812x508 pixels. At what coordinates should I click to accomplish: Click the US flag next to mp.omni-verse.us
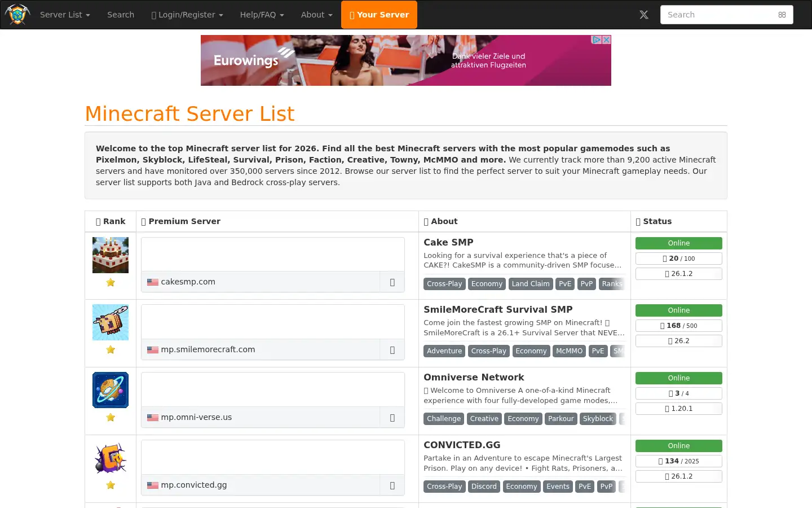153,418
